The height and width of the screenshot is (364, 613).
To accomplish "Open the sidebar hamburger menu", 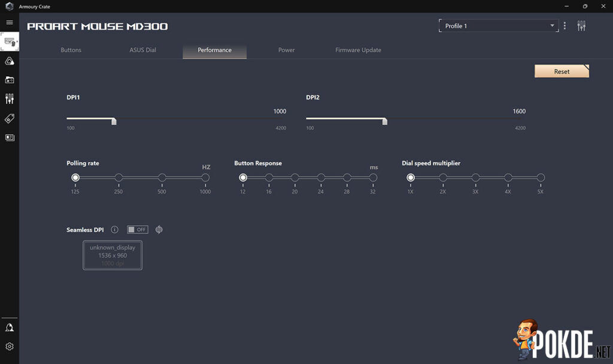I will point(10,22).
